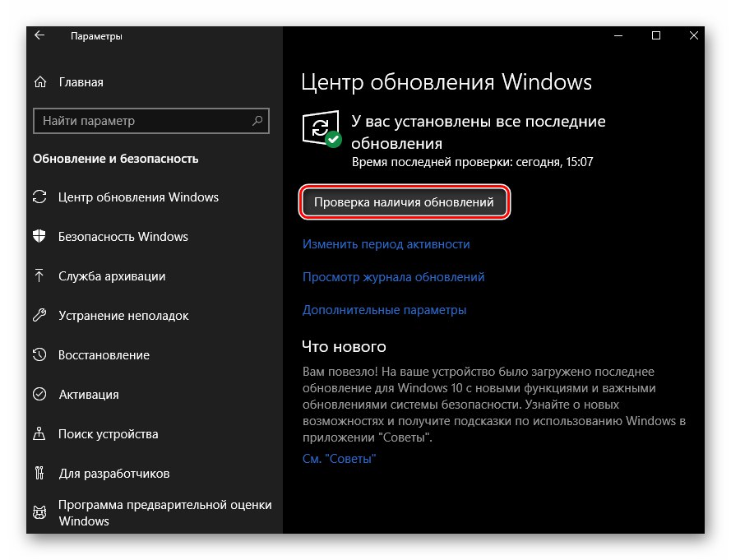The width and height of the screenshot is (731, 560).
Task: Open Просмотр журнала обновлений link
Action: [393, 277]
